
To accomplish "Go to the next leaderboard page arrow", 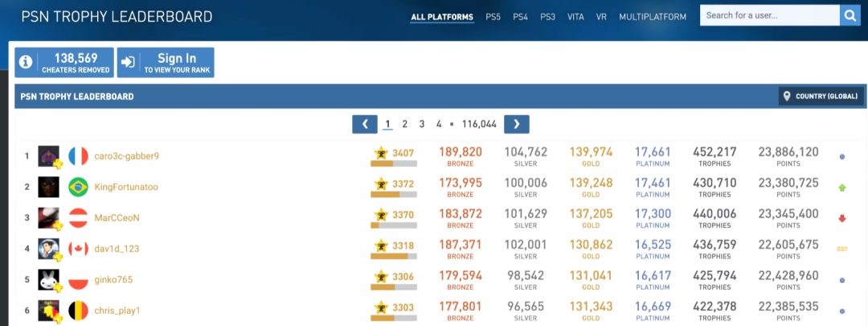I will pos(516,124).
